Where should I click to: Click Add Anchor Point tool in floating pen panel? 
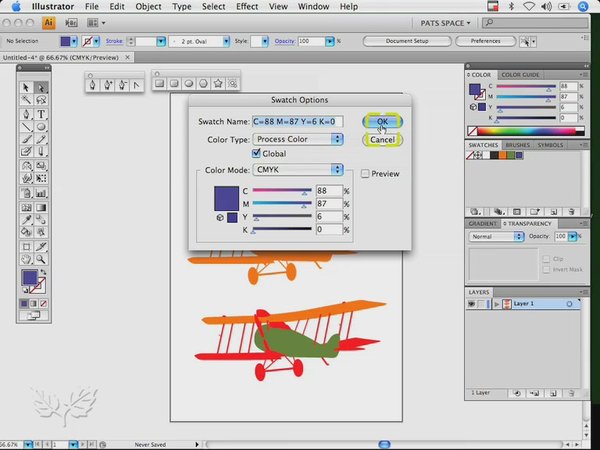click(107, 85)
